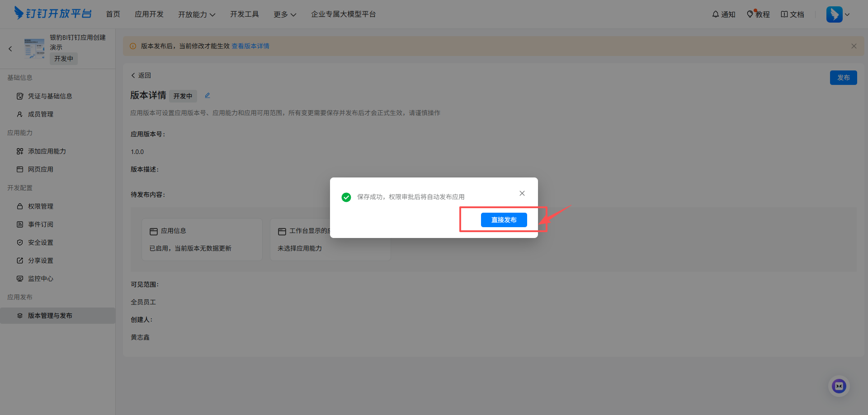The width and height of the screenshot is (868, 415).
Task: Click the notification bell icon
Action: tap(715, 14)
